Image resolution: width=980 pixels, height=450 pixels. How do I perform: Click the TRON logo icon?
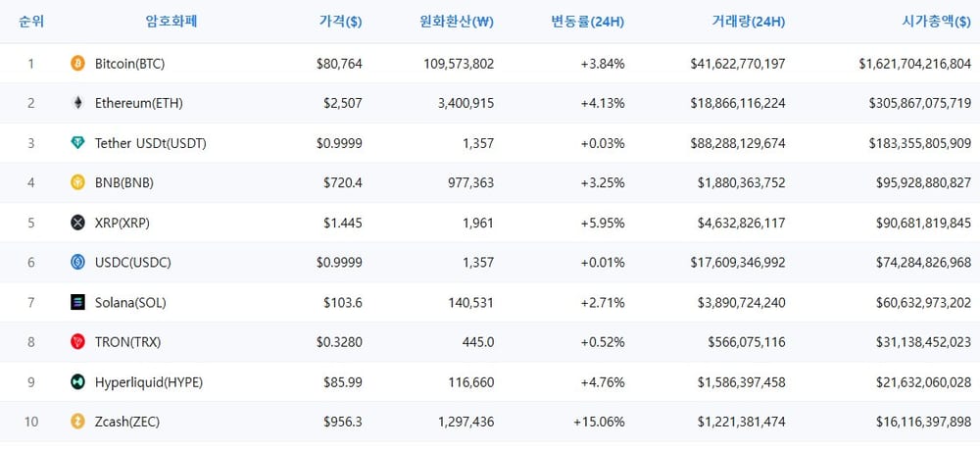[x=77, y=342]
